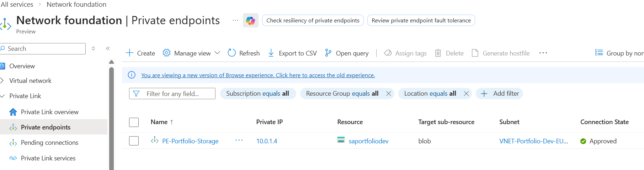
Task: Open the saportfoliodev resource link
Action: 368,141
